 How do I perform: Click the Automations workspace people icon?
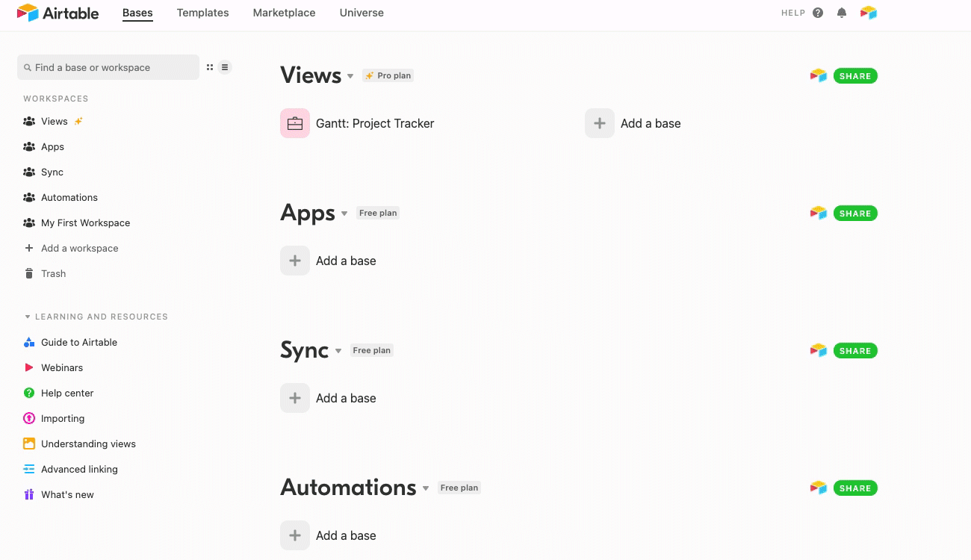click(29, 197)
